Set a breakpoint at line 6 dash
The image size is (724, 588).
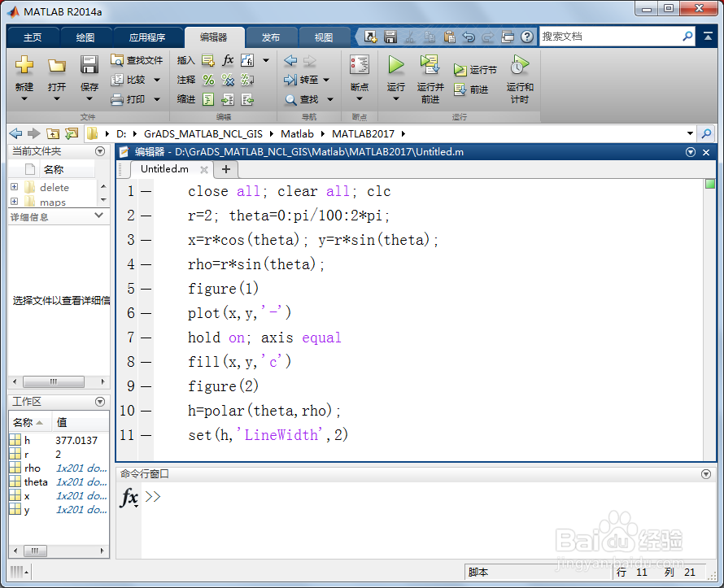146,313
